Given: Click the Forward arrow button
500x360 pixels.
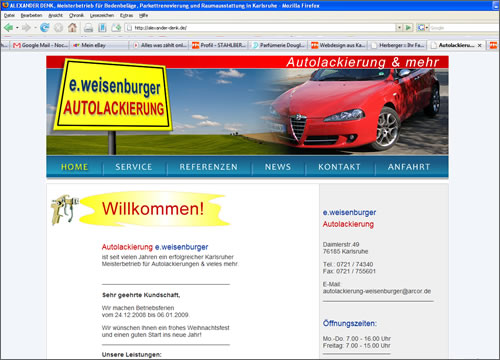Looking at the screenshot, I should pos(26,28).
